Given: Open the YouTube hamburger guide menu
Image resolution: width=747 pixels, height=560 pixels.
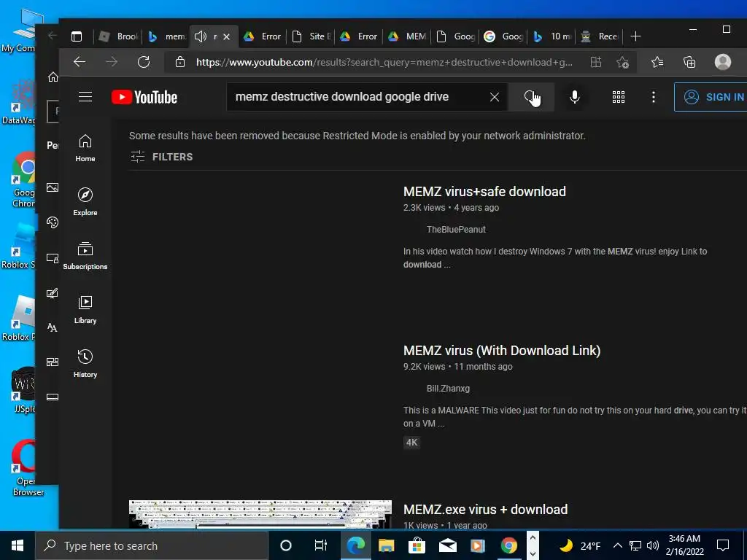Looking at the screenshot, I should (x=85, y=97).
